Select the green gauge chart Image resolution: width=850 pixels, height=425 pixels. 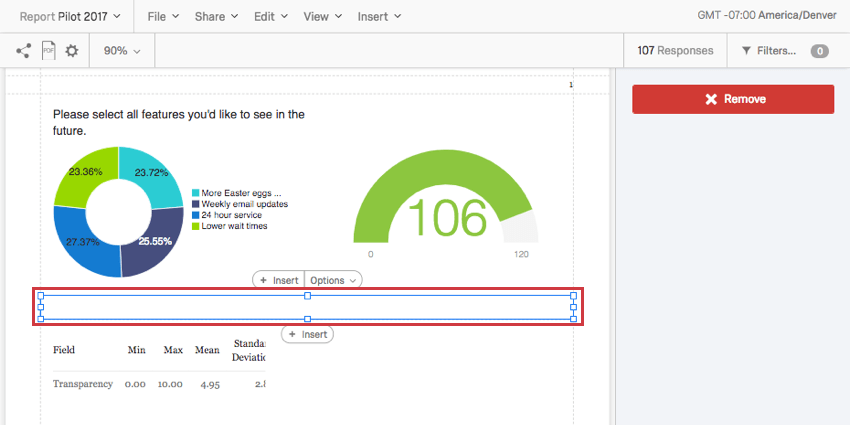tap(445, 200)
